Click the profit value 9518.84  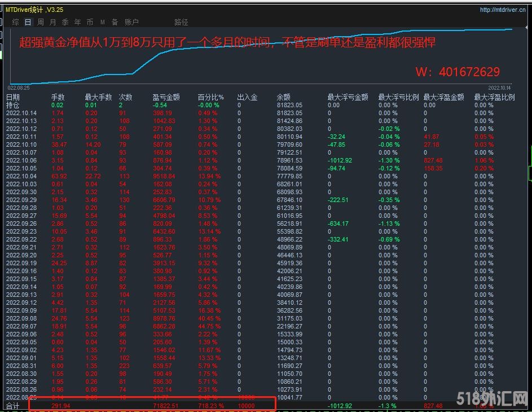(164, 176)
